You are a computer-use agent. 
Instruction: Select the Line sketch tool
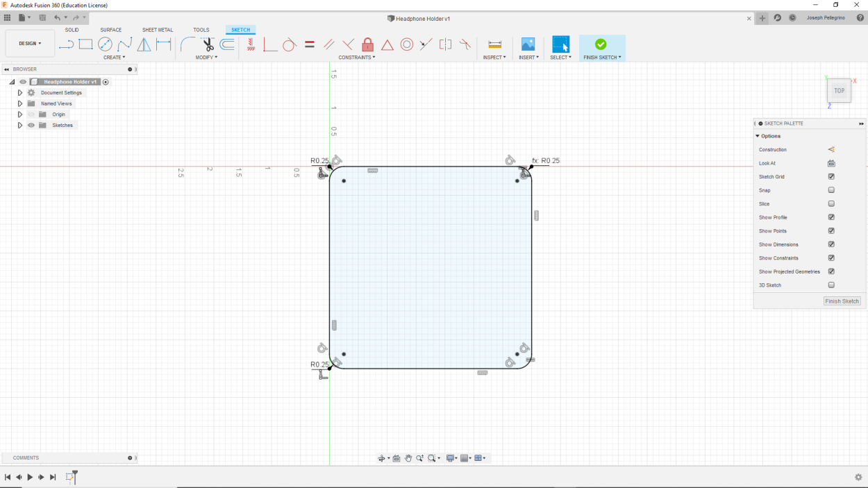[67, 44]
